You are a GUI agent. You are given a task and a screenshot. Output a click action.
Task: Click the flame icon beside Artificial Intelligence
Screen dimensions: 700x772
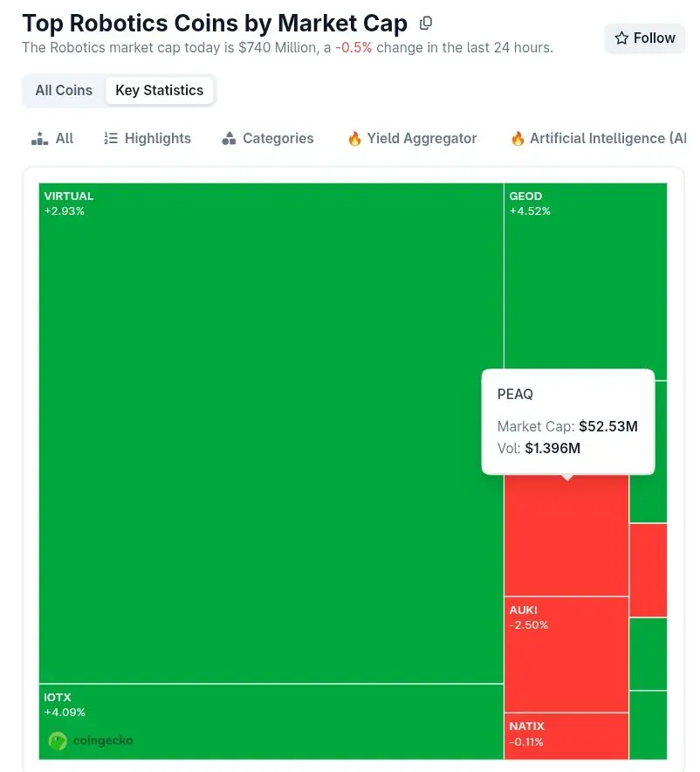click(518, 139)
